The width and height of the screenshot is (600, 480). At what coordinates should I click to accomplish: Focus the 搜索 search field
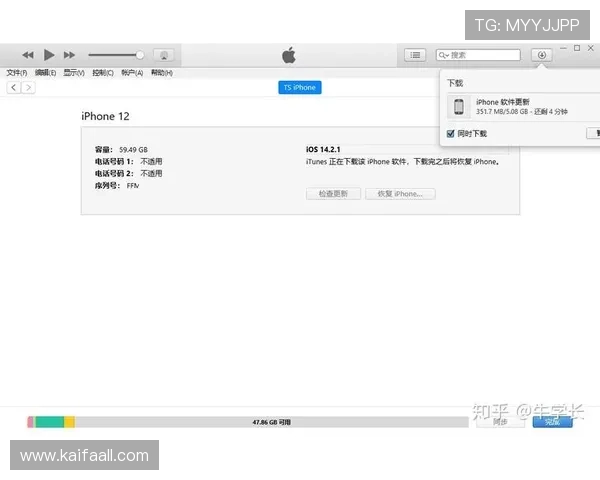(478, 55)
